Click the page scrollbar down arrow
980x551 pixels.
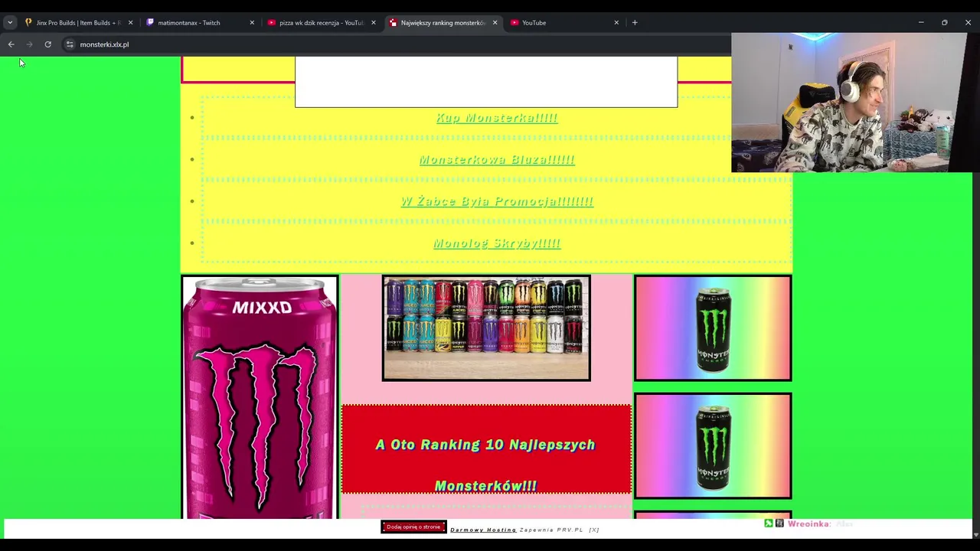975,533
